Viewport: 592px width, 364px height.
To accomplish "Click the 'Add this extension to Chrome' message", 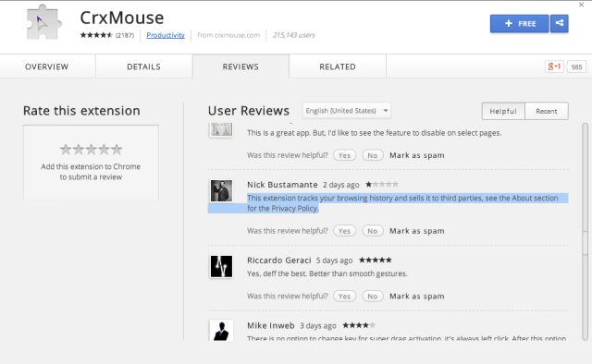I will (x=91, y=172).
